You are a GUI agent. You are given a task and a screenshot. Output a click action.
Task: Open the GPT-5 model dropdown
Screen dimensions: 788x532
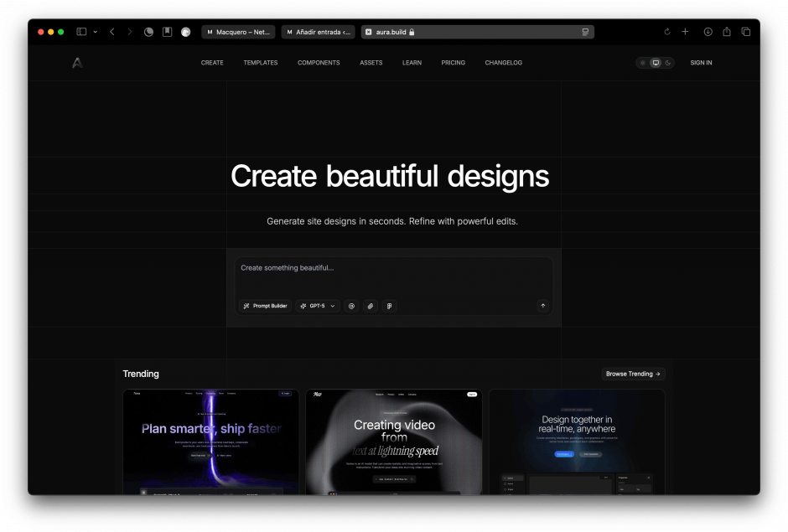[x=318, y=306]
